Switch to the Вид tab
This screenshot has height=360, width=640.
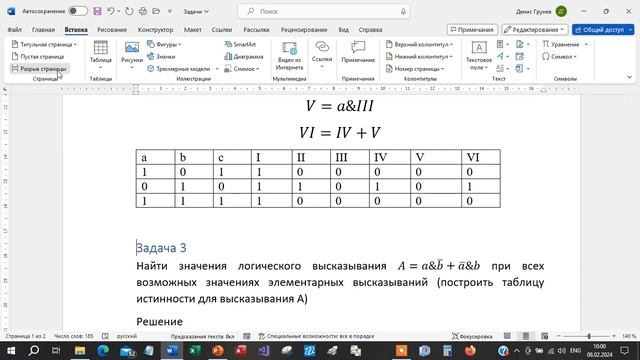tap(343, 29)
